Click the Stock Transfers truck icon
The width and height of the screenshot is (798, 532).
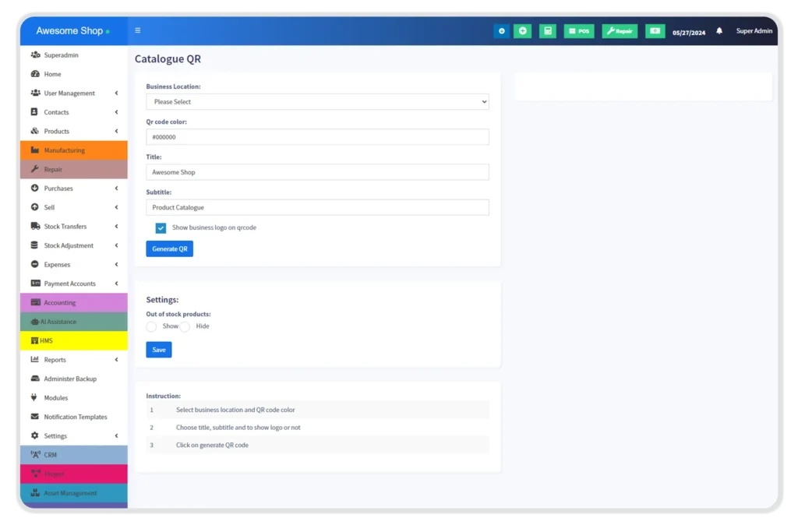click(x=35, y=227)
